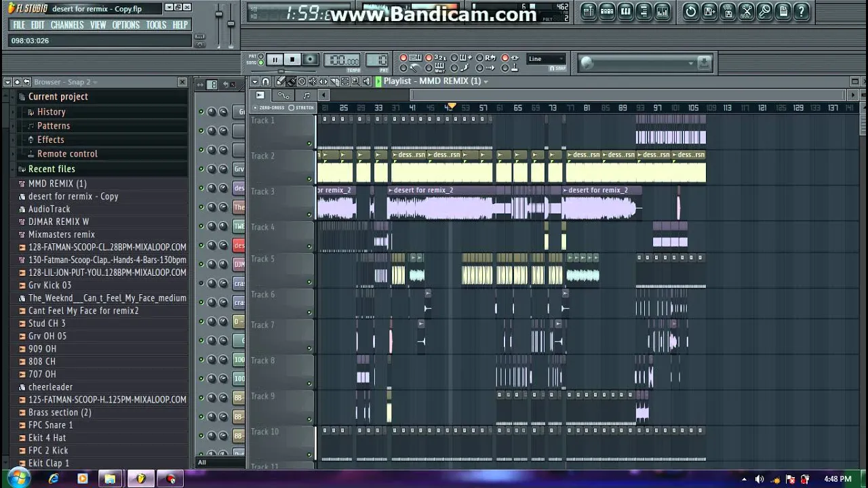
Task: Click the microphone one-click recording icon
Action: point(765,11)
